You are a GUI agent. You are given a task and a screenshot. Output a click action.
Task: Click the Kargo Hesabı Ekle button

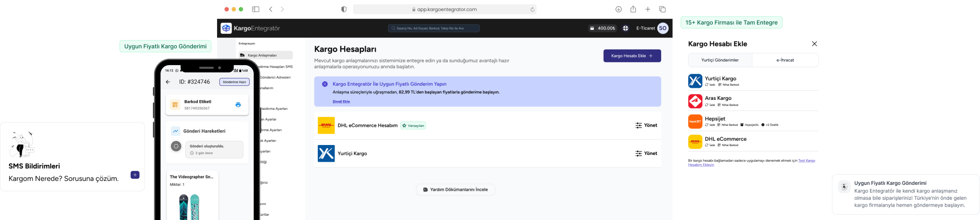pyautogui.click(x=632, y=56)
